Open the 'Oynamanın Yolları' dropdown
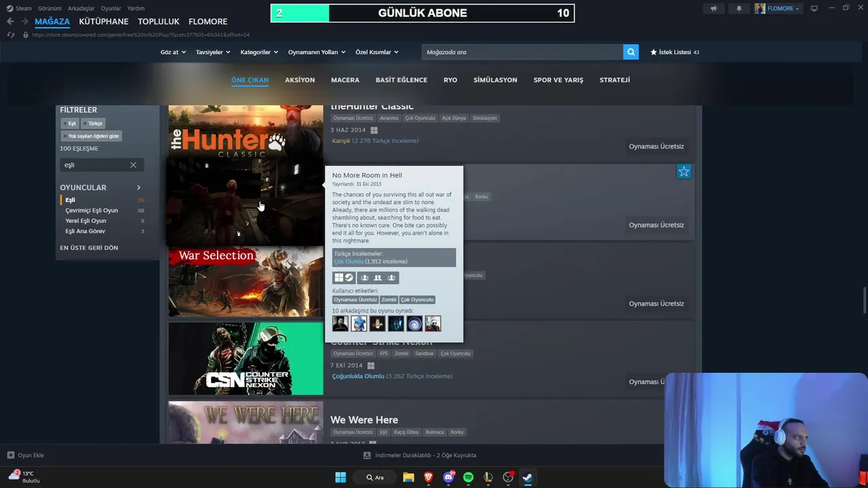The image size is (868, 488). click(x=317, y=52)
